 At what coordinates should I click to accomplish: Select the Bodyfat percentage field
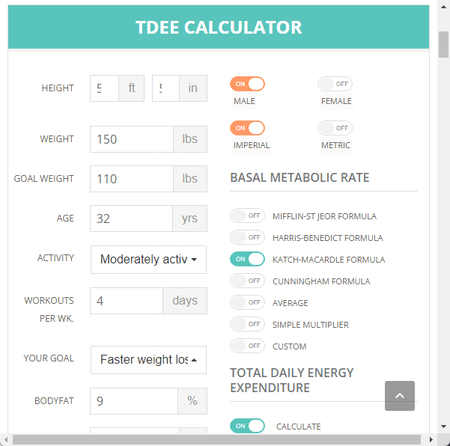coord(134,401)
